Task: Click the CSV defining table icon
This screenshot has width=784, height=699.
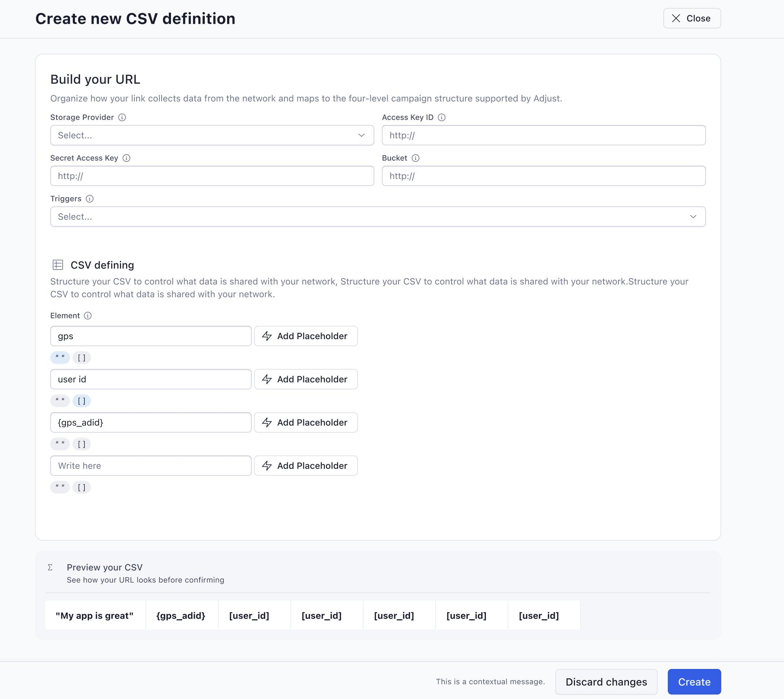Action: (x=58, y=265)
